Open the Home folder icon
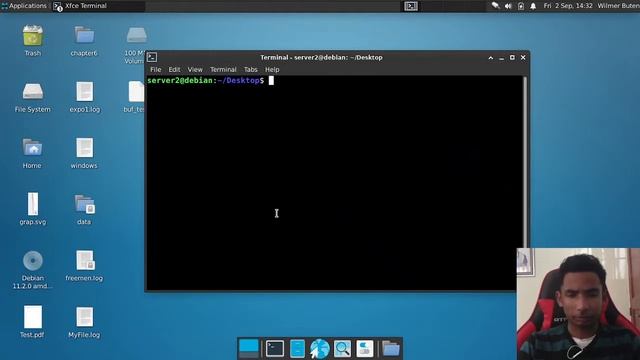 click(x=32, y=147)
